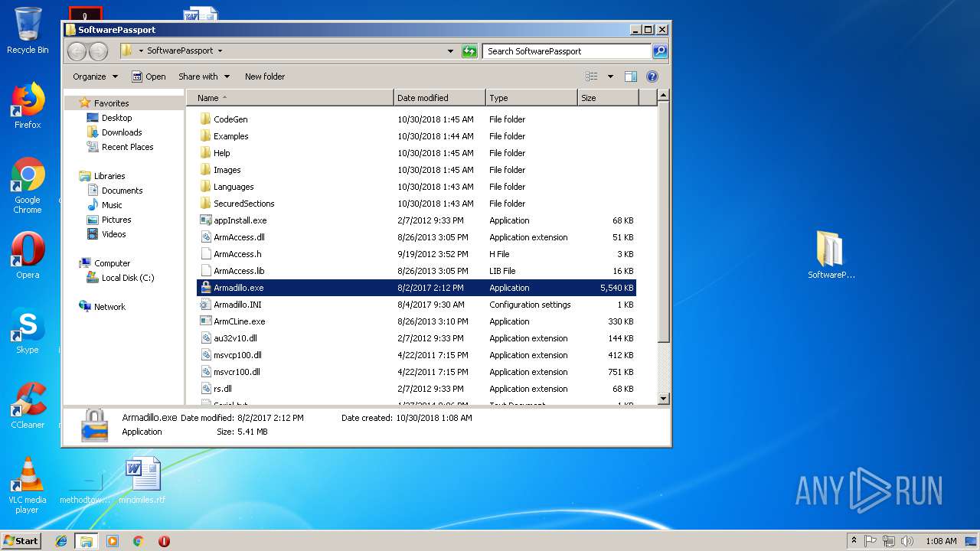Screen dimensions: 980x551
Task: Open Internet Explorer from taskbar
Action: click(61, 541)
